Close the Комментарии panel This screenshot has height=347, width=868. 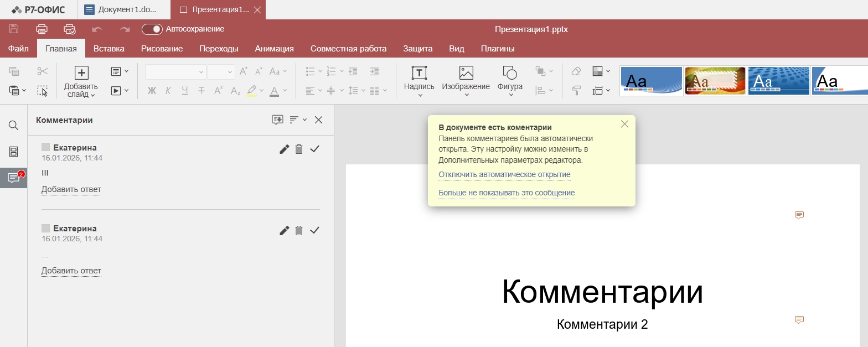point(318,120)
